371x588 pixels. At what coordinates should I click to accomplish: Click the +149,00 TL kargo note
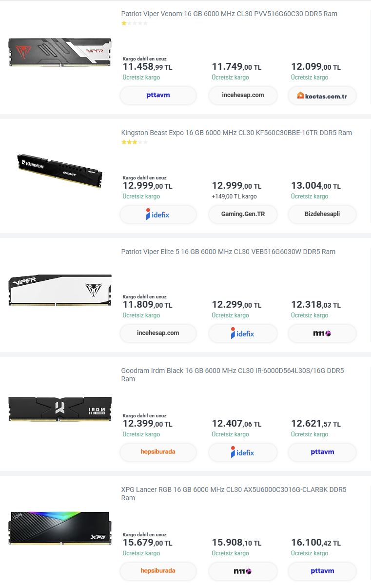point(234,196)
